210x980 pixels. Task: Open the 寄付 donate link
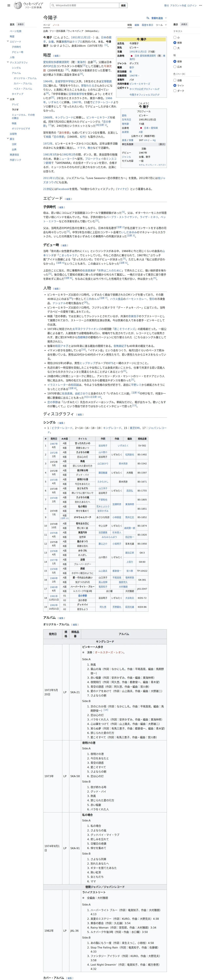click(166, 6)
